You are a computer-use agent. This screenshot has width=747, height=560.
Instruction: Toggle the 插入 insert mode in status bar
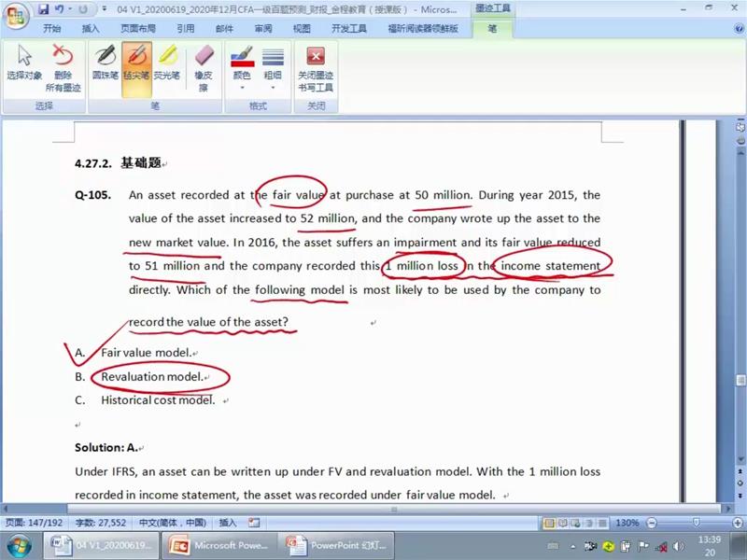[228, 523]
